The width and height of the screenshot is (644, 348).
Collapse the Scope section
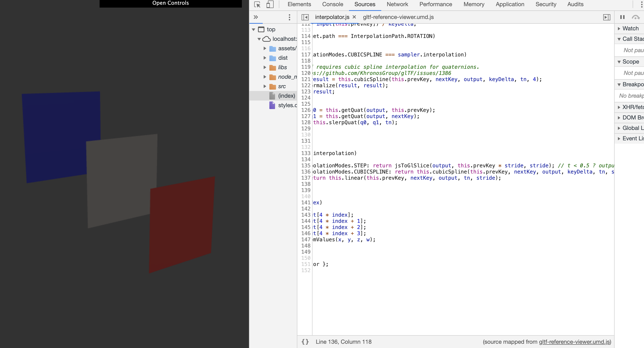pos(619,62)
